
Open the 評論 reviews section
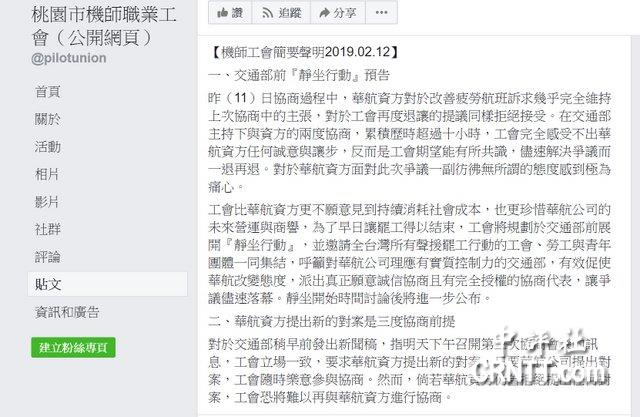[48, 257]
